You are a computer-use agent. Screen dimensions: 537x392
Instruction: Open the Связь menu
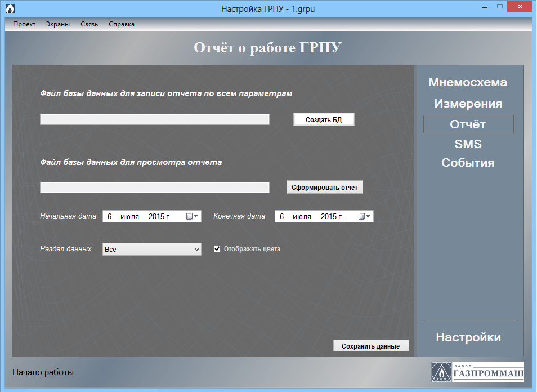89,24
